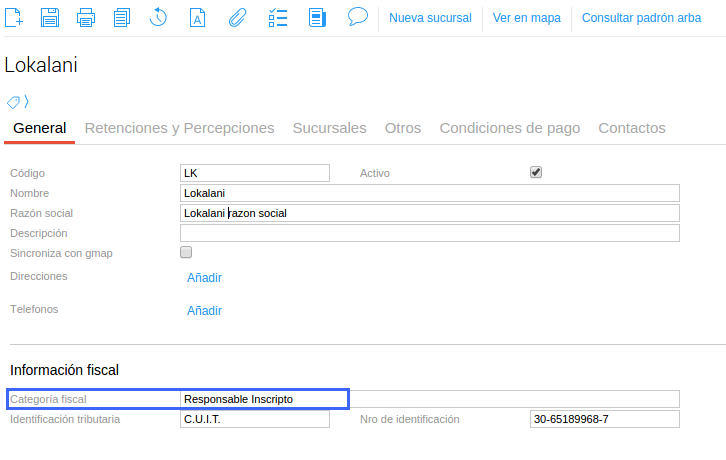Click the new document icon

[15, 17]
